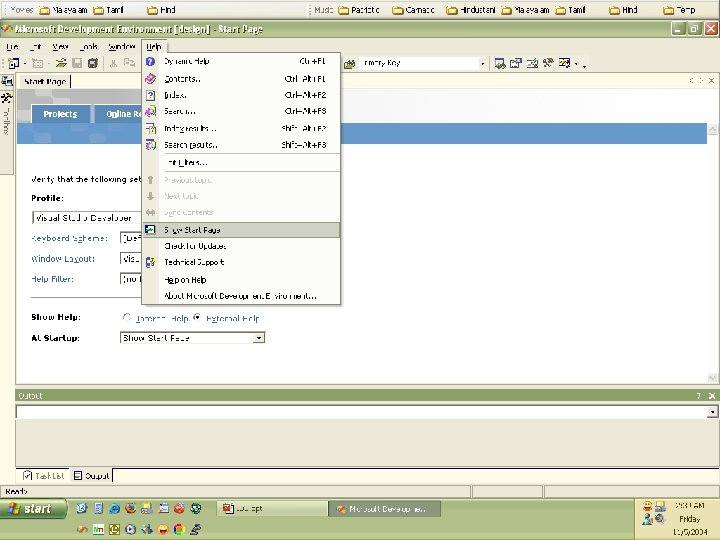Switch to the Projects tab
This screenshot has height=540, width=720.
(x=60, y=114)
